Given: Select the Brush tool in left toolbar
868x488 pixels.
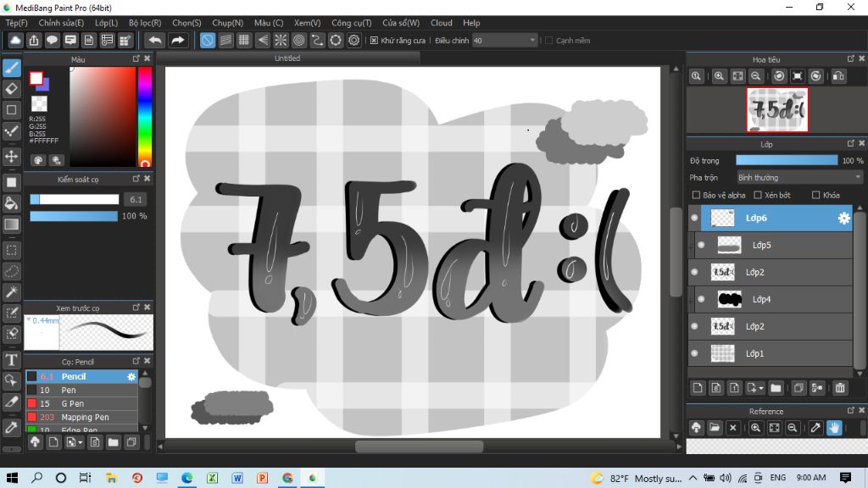Looking at the screenshot, I should pyautogui.click(x=12, y=68).
